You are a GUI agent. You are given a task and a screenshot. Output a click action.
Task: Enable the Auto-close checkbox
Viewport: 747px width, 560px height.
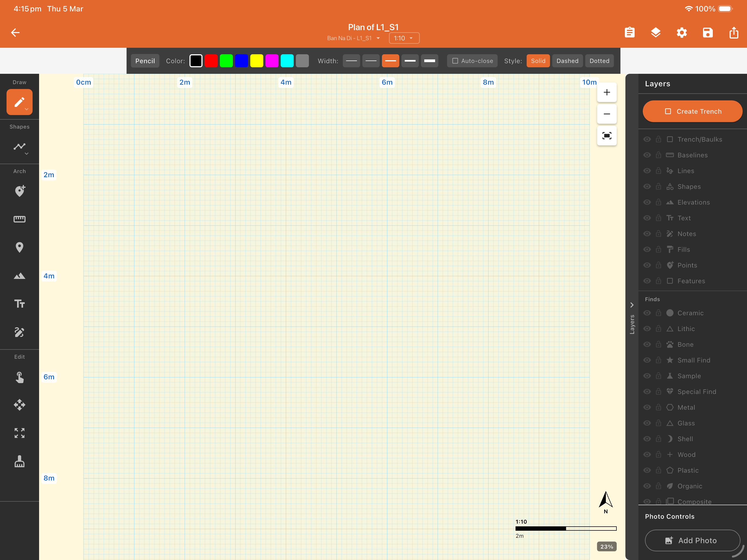point(455,61)
